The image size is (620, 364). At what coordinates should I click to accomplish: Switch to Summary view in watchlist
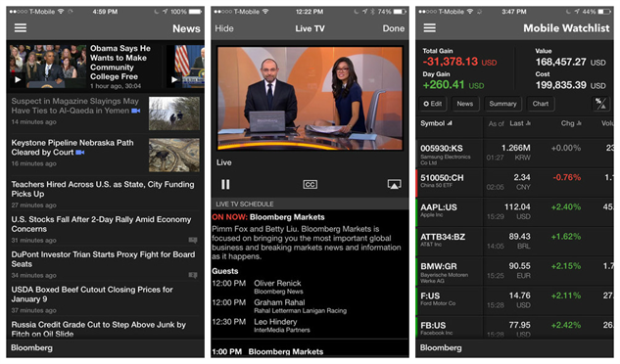click(x=502, y=104)
